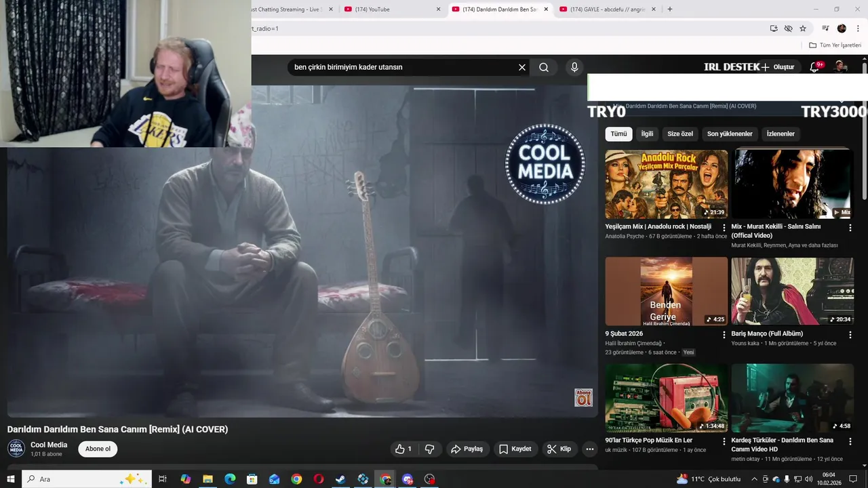The height and width of the screenshot is (488, 868).
Task: Open a new browser tab with plus
Action: point(670,9)
